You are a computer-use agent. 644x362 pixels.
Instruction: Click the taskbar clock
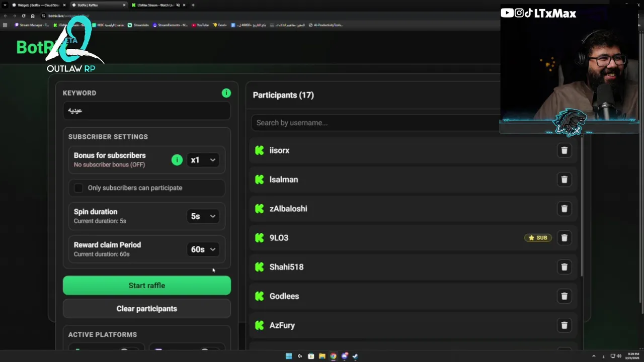point(633,356)
